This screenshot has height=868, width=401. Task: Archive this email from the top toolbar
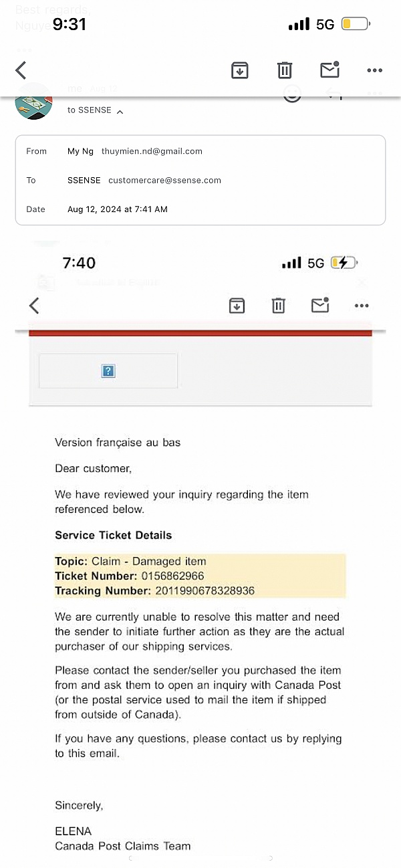[x=240, y=70]
